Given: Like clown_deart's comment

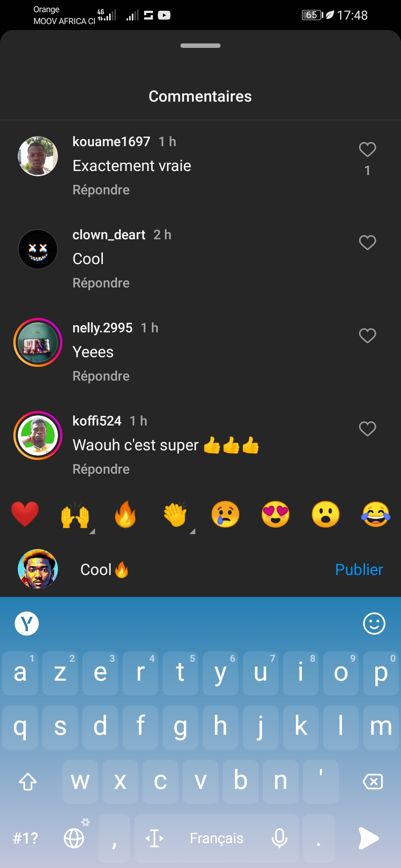Looking at the screenshot, I should (x=367, y=243).
